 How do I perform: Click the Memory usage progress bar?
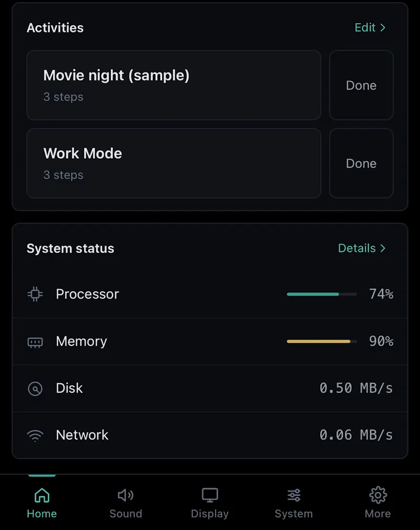[x=322, y=342]
